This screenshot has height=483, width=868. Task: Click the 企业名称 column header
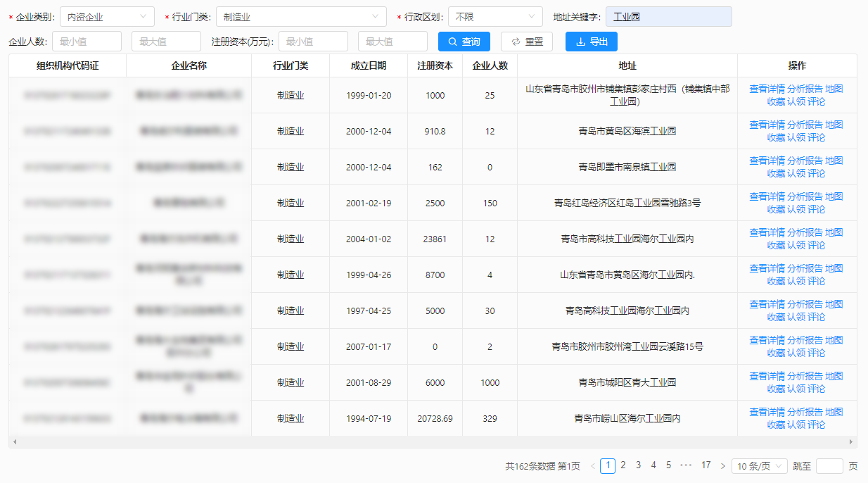click(x=189, y=65)
